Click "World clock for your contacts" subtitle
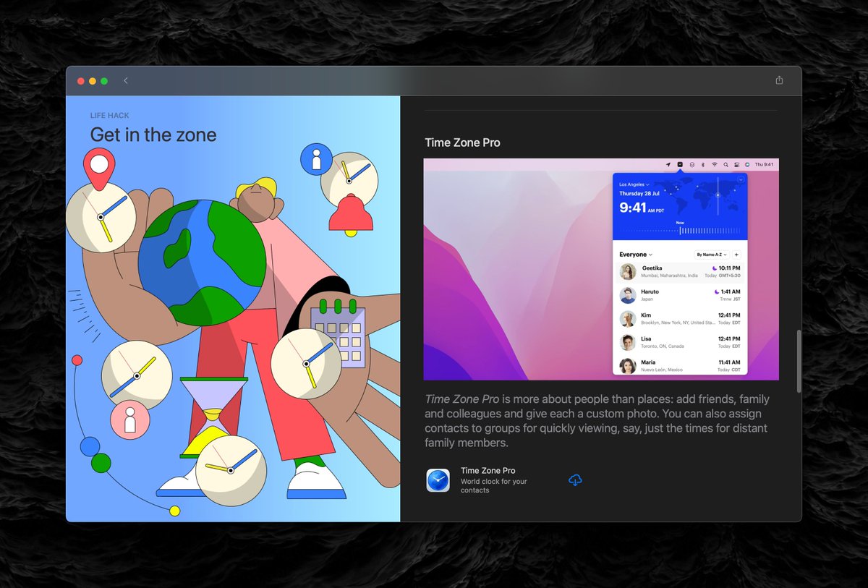 [x=494, y=486]
